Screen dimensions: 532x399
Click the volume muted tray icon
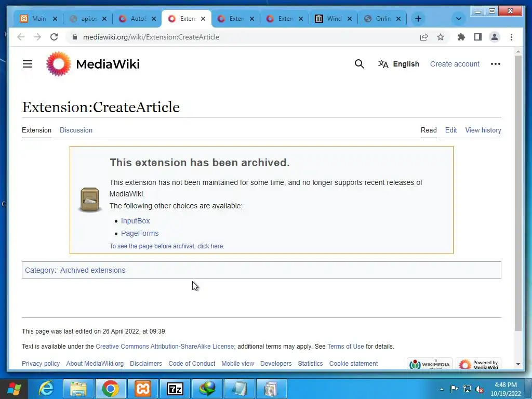pos(480,389)
